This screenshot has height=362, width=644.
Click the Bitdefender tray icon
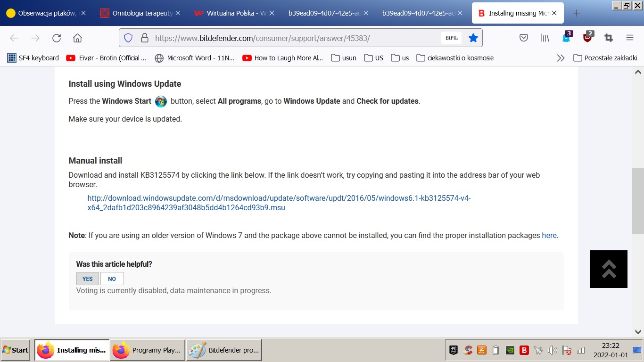point(524,350)
